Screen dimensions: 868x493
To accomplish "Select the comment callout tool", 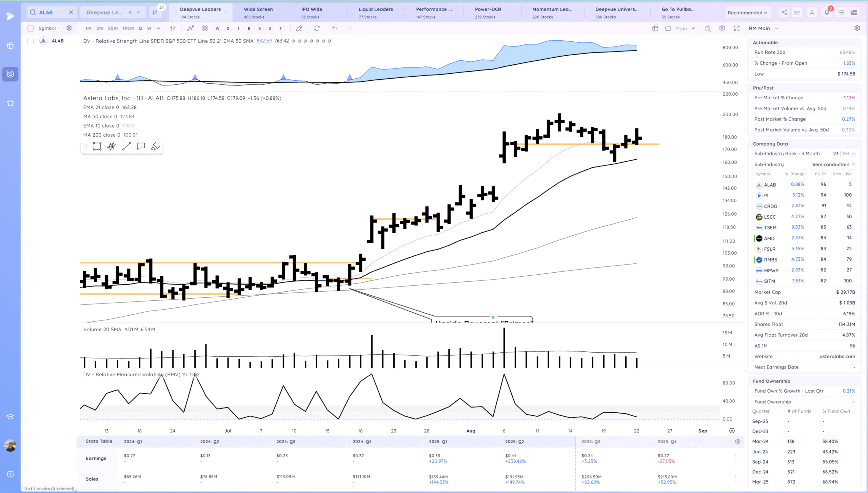I will click(141, 146).
